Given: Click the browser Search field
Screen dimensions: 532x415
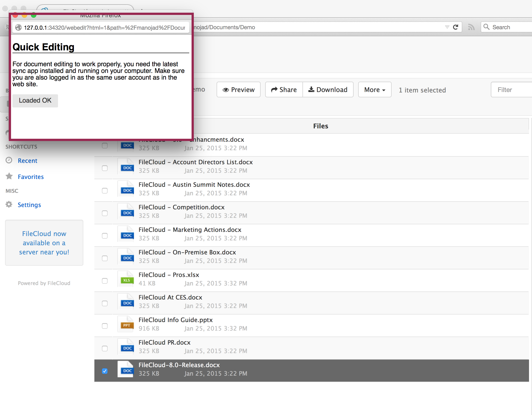Looking at the screenshot, I should tap(506, 27).
